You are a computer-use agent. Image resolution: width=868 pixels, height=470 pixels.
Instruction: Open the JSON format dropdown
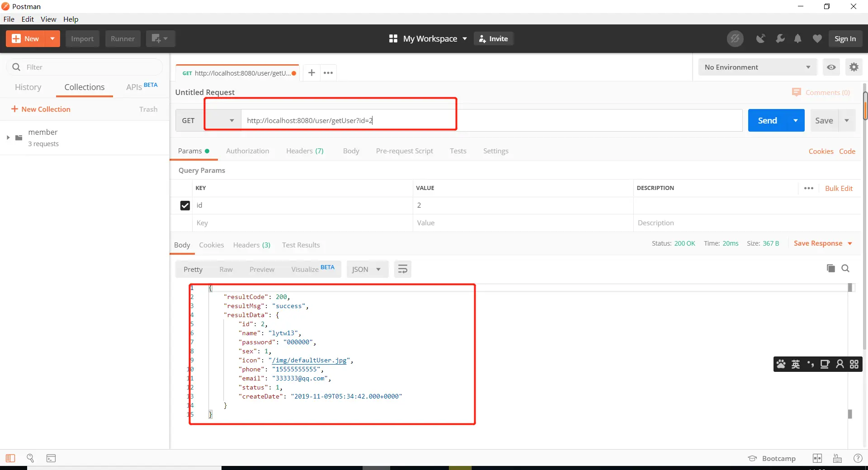[367, 270]
